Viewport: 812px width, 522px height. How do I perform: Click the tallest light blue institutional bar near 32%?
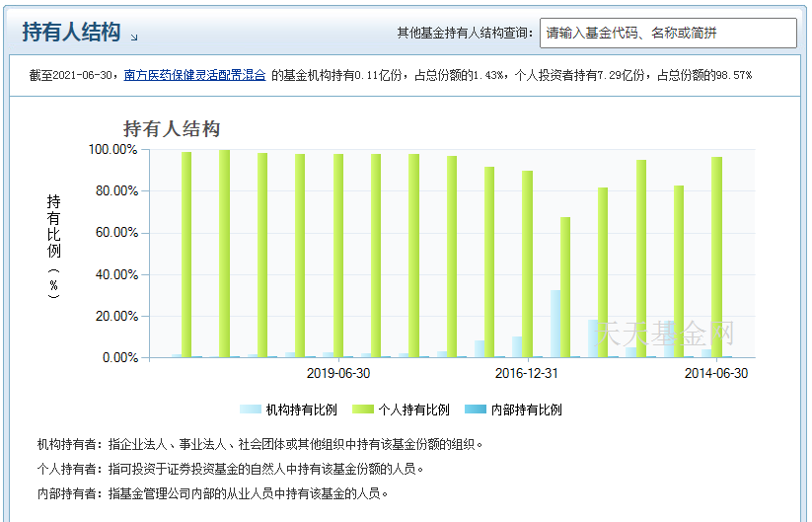point(555,324)
